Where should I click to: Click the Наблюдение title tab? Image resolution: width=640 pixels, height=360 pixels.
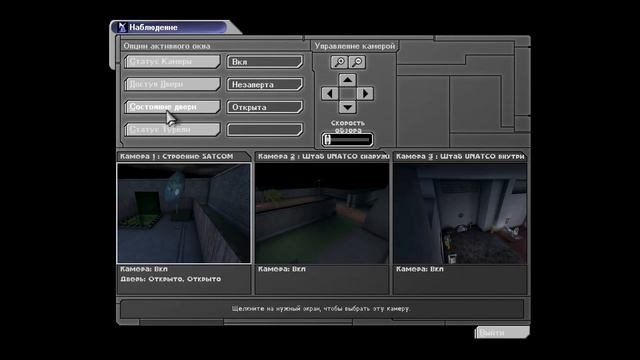point(169,27)
